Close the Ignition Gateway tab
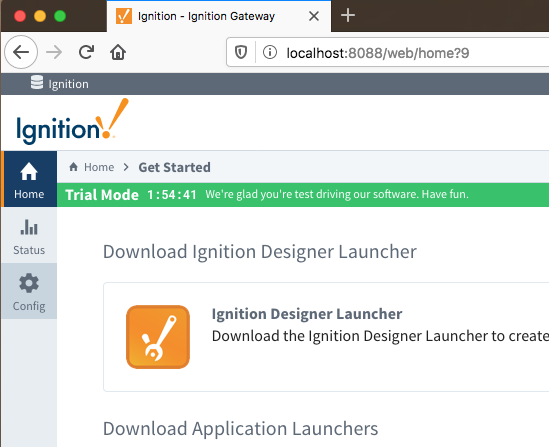 point(314,16)
